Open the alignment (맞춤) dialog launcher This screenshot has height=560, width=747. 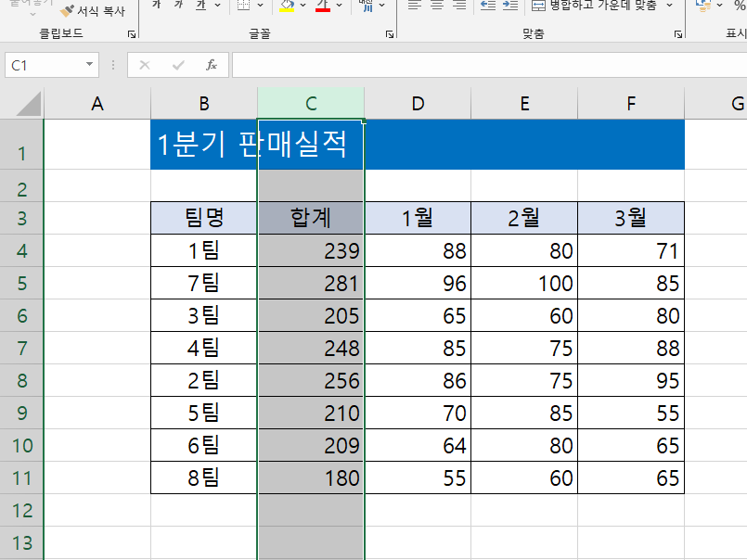(x=678, y=34)
